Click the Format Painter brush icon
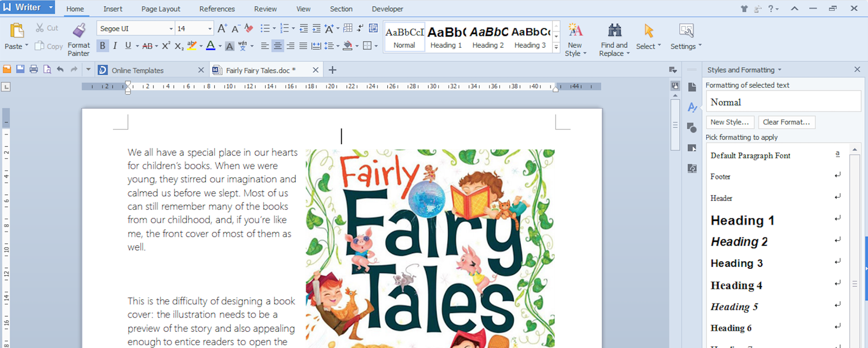The image size is (868, 348). pyautogui.click(x=79, y=30)
